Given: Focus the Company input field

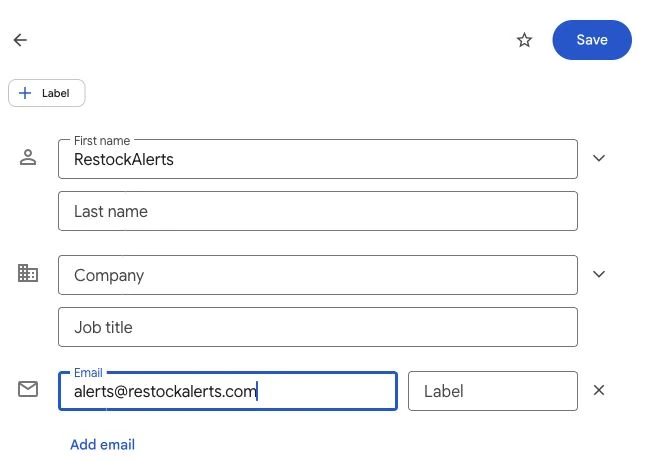Looking at the screenshot, I should tap(318, 275).
